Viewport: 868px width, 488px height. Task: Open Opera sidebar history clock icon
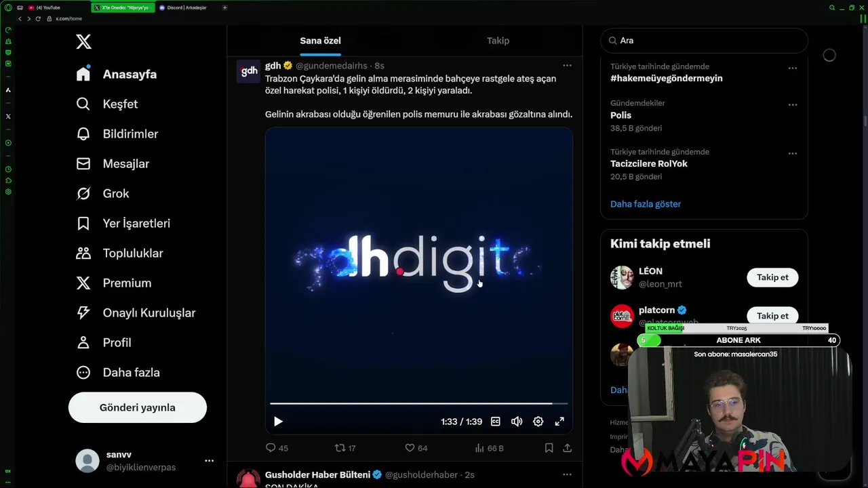(x=8, y=169)
